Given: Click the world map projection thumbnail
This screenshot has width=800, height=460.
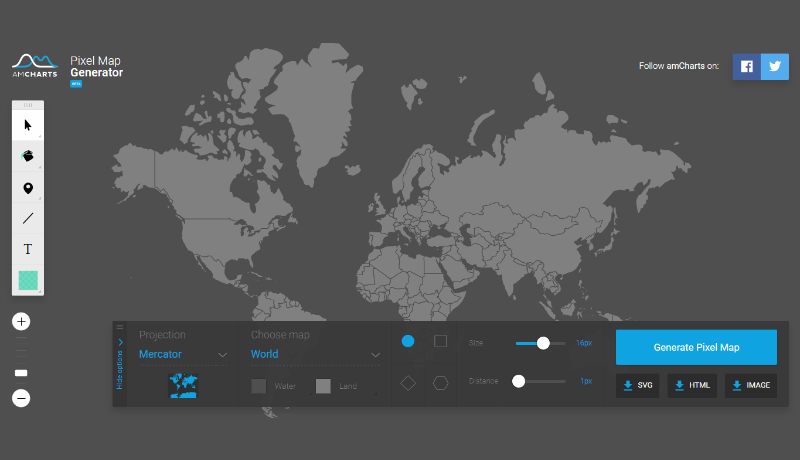Looking at the screenshot, I should click(183, 385).
